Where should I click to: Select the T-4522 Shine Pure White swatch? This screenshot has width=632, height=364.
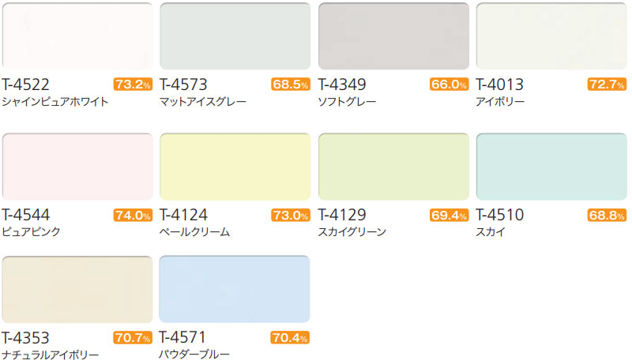pos(77,36)
